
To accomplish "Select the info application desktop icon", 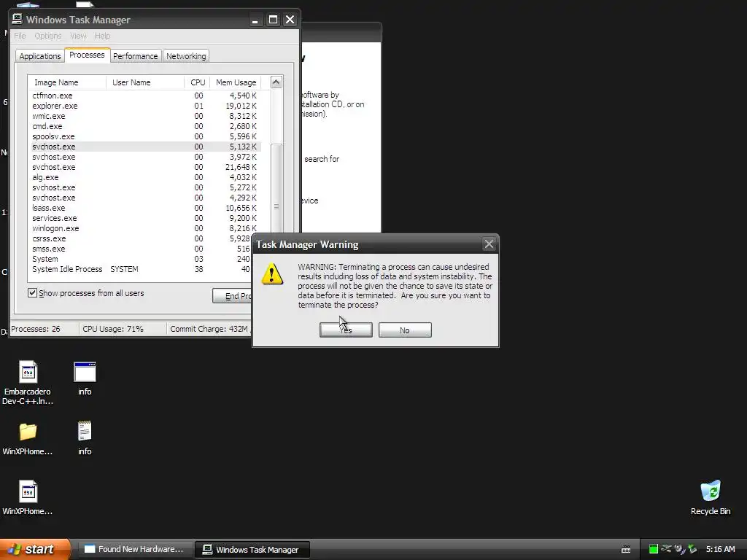I will (x=85, y=378).
